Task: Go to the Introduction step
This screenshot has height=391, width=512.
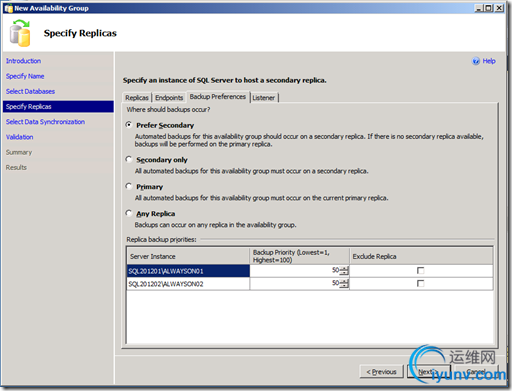Action: (x=23, y=61)
